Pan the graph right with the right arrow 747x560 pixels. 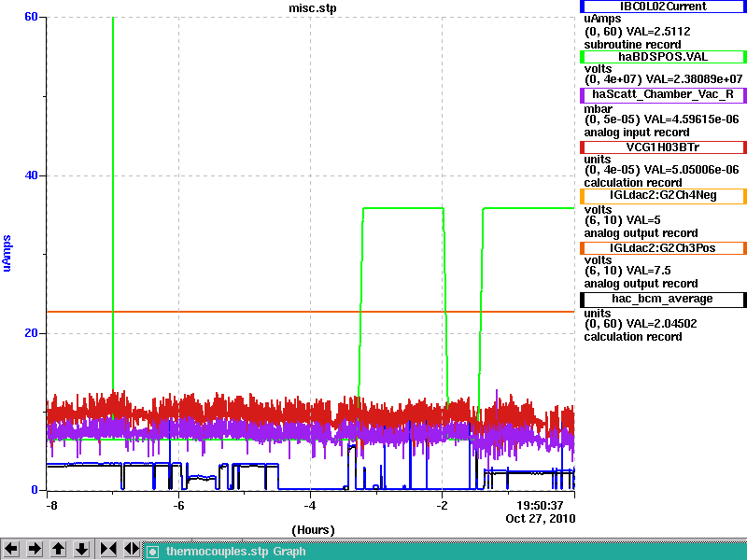click(35, 549)
